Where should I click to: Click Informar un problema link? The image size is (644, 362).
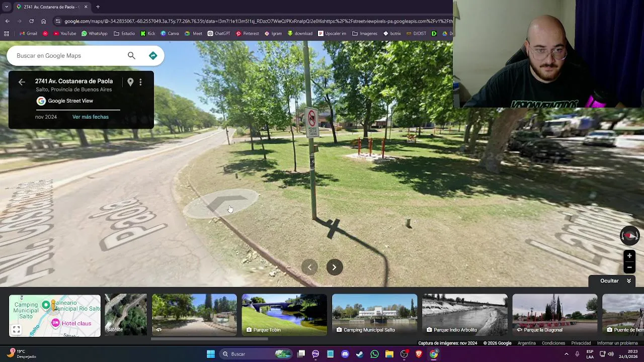[617, 343]
